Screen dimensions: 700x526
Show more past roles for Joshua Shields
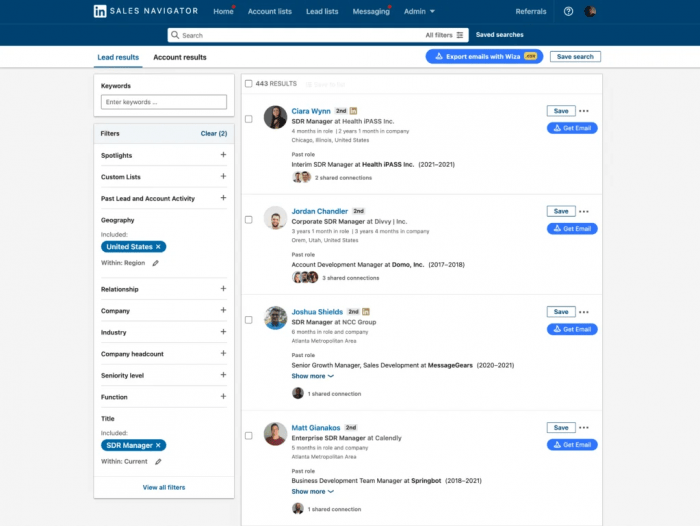tap(312, 376)
